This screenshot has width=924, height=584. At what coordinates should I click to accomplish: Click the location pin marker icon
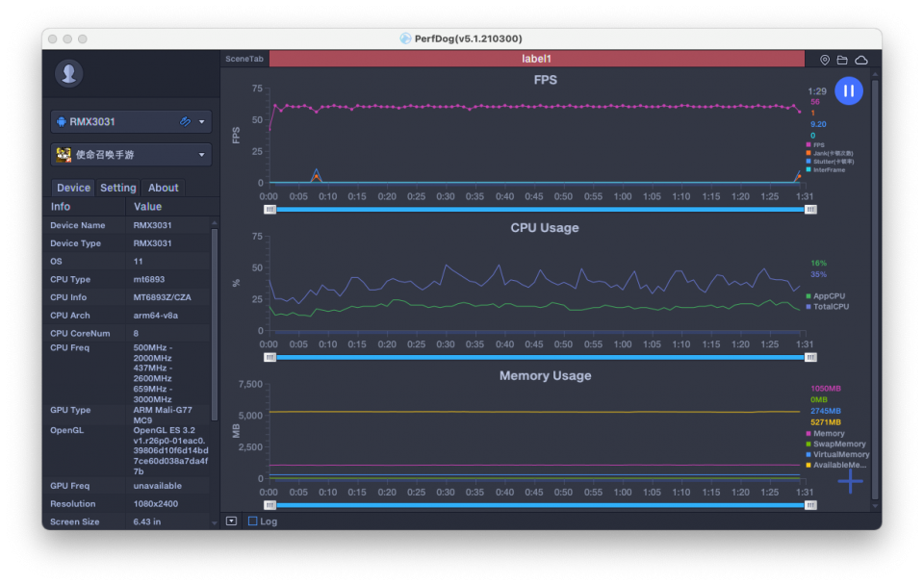pos(825,60)
